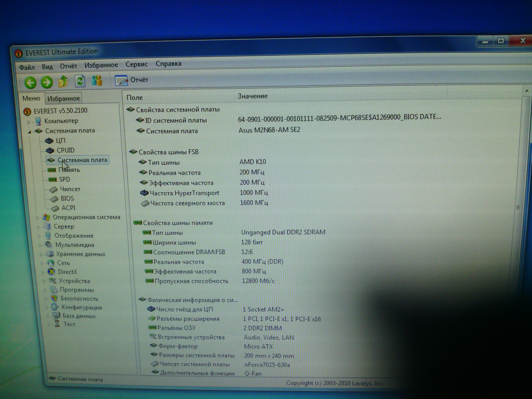Select the Asus M2N68-AM SE2 value
532x399 pixels.
tap(269, 130)
